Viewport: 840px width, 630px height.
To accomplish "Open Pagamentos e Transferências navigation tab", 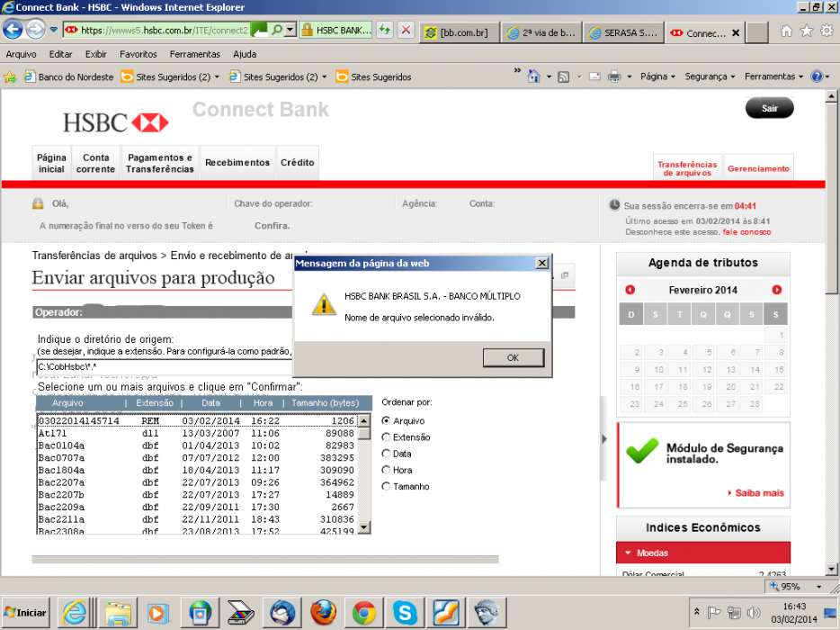I will click(160, 163).
